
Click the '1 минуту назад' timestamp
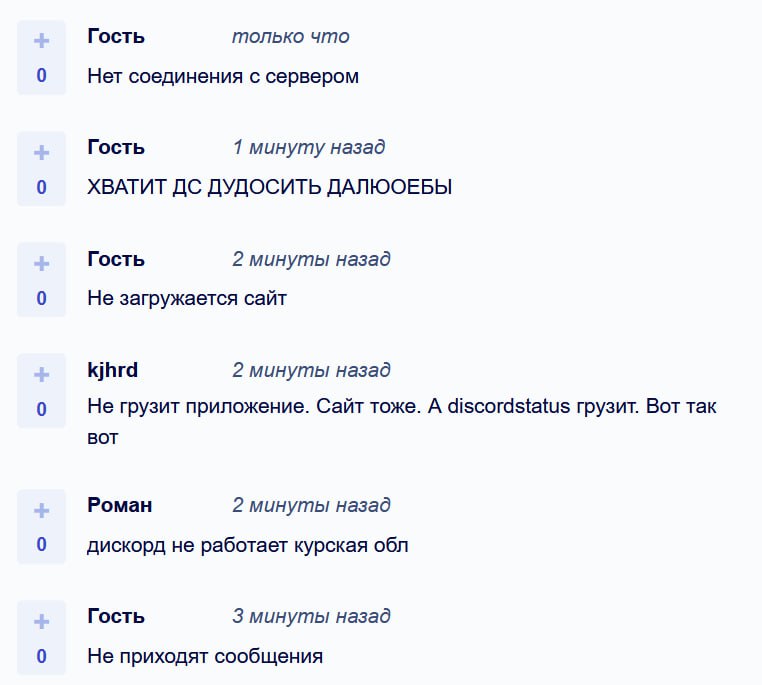[x=308, y=147]
